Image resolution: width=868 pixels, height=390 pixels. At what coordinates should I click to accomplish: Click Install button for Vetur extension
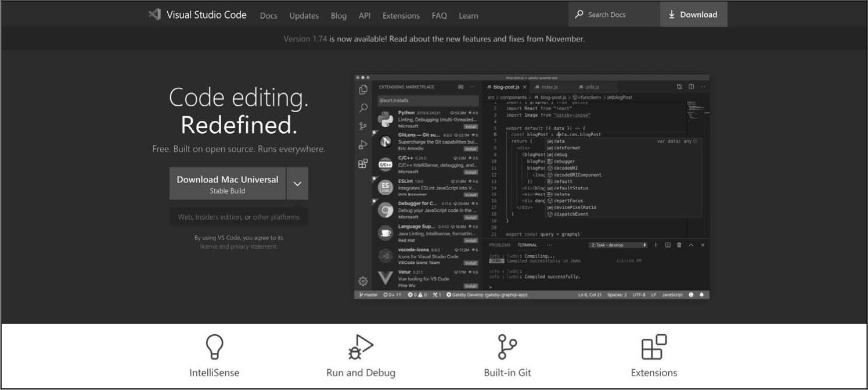point(470,286)
